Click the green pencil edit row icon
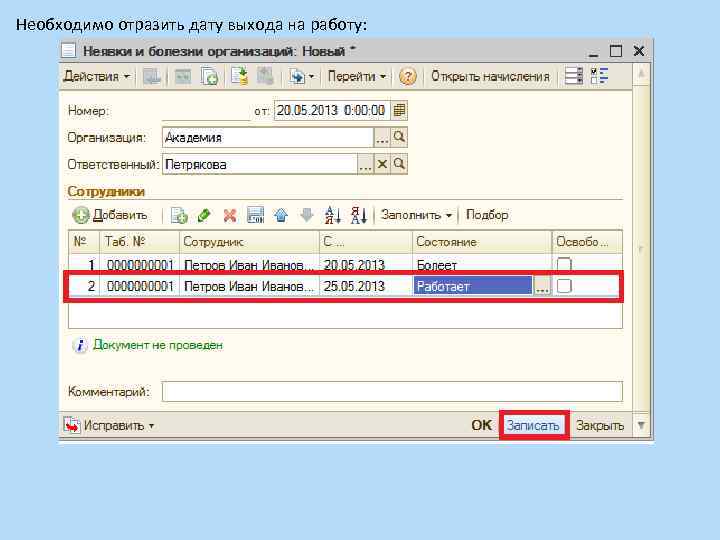The width and height of the screenshot is (720, 540). pyautogui.click(x=204, y=215)
